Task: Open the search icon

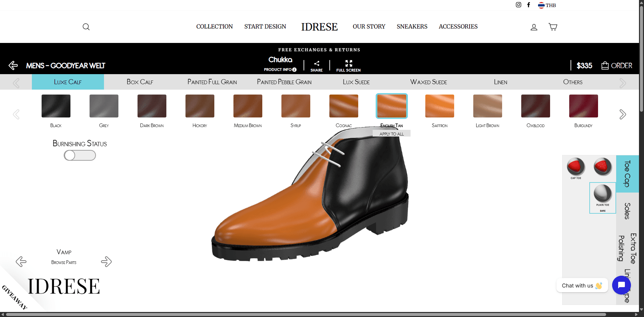Action: pos(86,27)
